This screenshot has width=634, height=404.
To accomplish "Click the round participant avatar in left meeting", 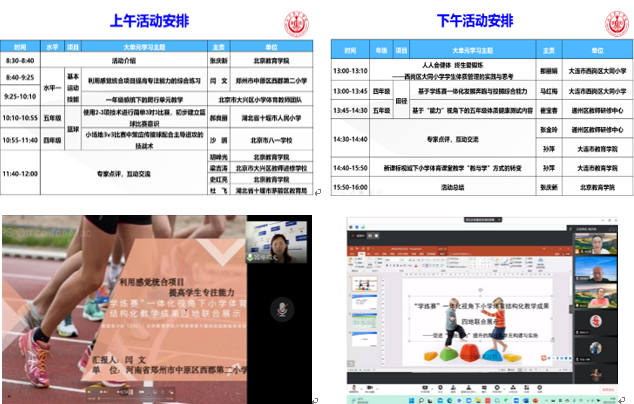I will coord(283,307).
